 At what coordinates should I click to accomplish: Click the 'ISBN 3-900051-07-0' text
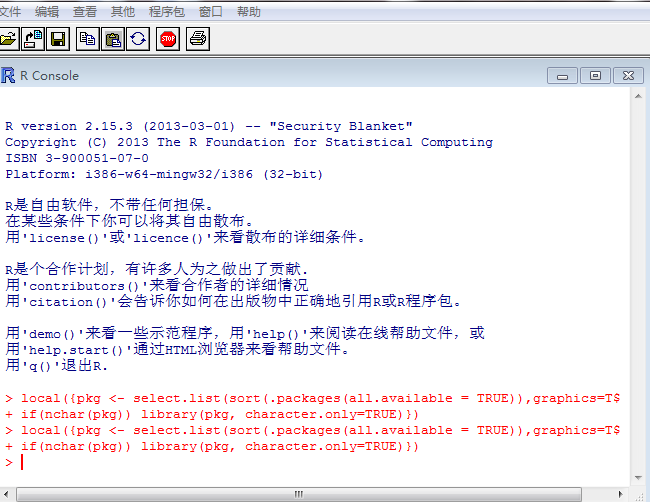pyautogui.click(x=77, y=158)
